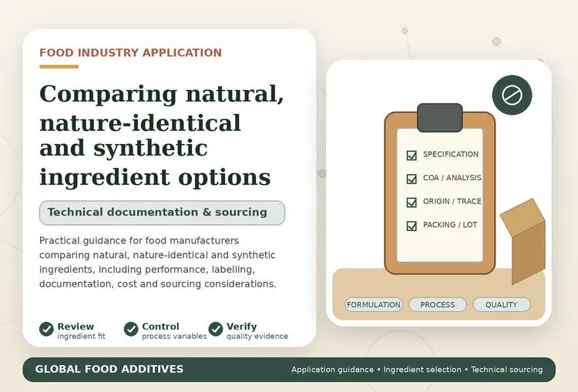
Task: Click the GLOBAL FOOD ADDITIVES brand text
Action: (109, 369)
